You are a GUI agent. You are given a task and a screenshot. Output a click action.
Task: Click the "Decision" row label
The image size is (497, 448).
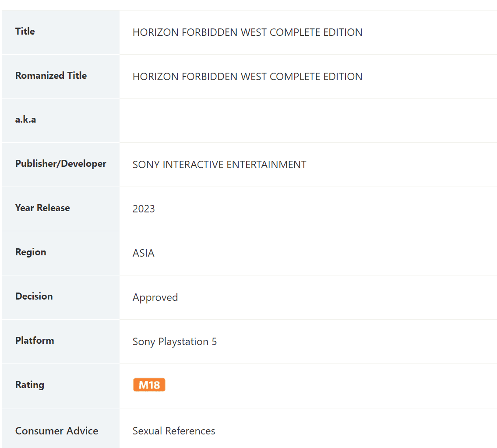(x=34, y=296)
